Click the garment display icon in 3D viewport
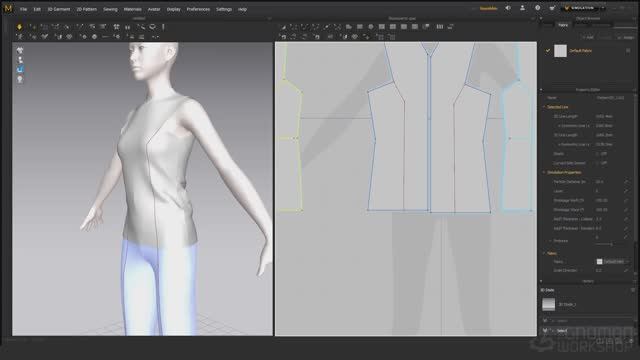This screenshot has height=360, width=640. click(x=20, y=51)
